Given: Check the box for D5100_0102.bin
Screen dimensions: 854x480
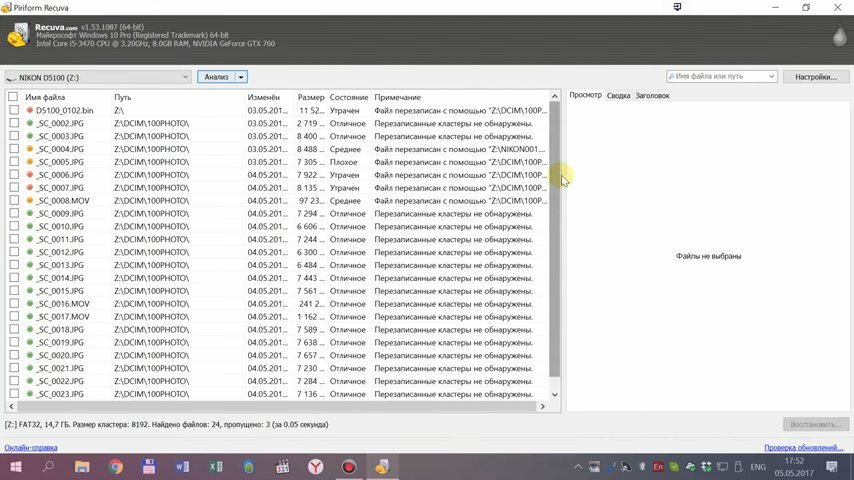Looking at the screenshot, I should (14, 110).
